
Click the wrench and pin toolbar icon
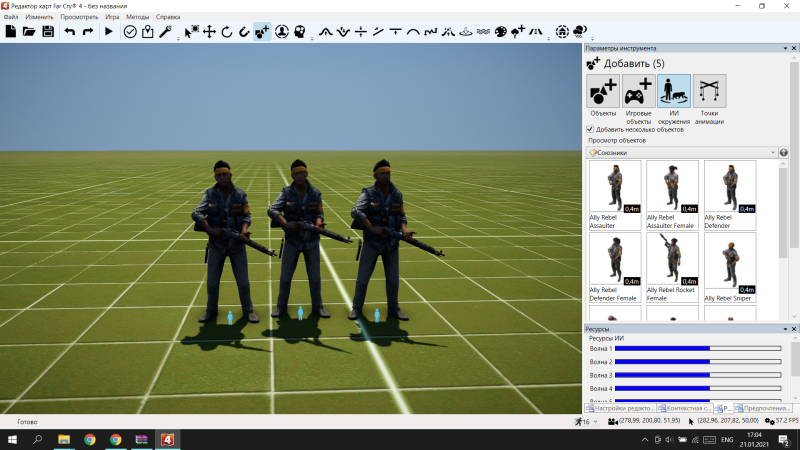click(165, 32)
